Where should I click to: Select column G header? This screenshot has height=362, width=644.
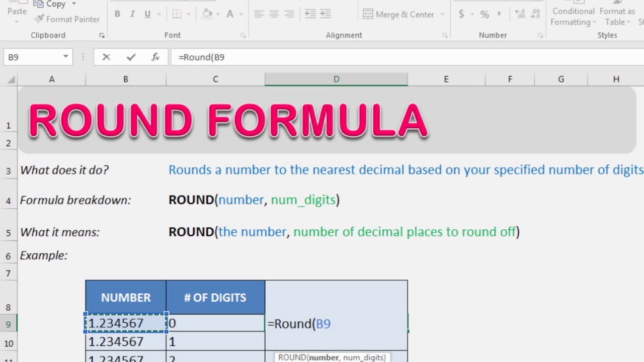point(561,79)
